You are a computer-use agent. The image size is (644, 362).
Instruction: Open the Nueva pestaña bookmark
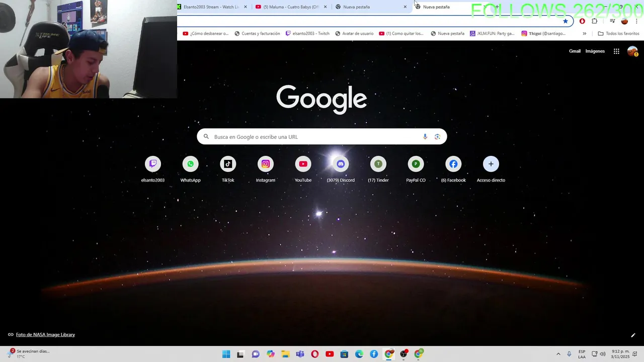click(x=448, y=34)
